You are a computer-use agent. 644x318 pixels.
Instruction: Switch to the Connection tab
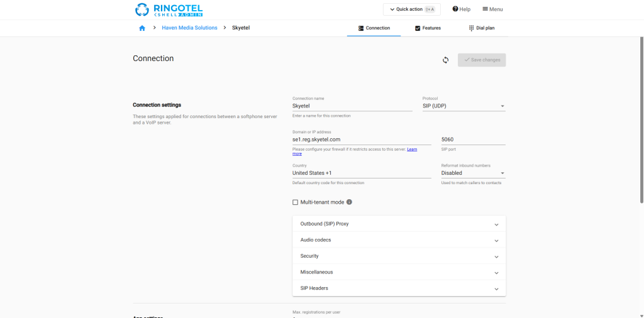click(374, 28)
